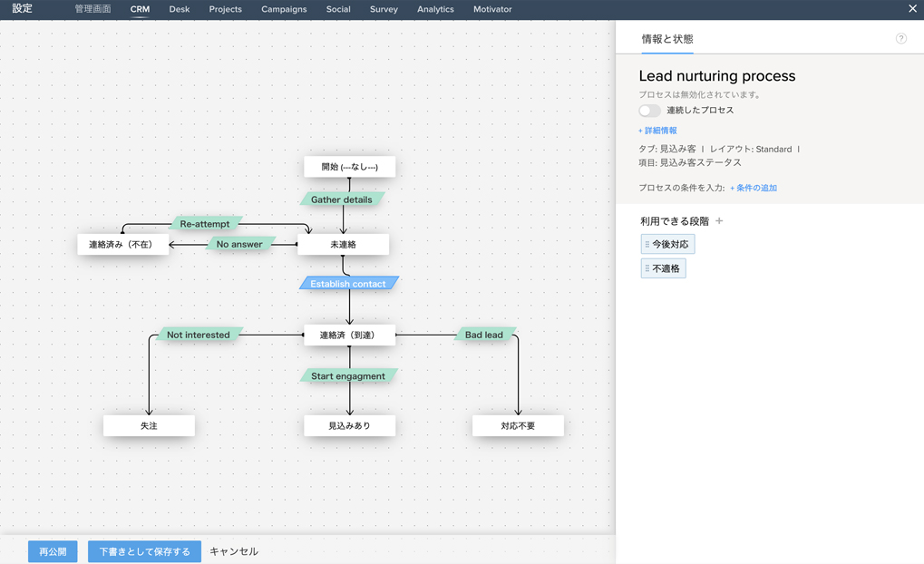Open the Projects menu item
Screen dimensions: 924x564
(225, 9)
